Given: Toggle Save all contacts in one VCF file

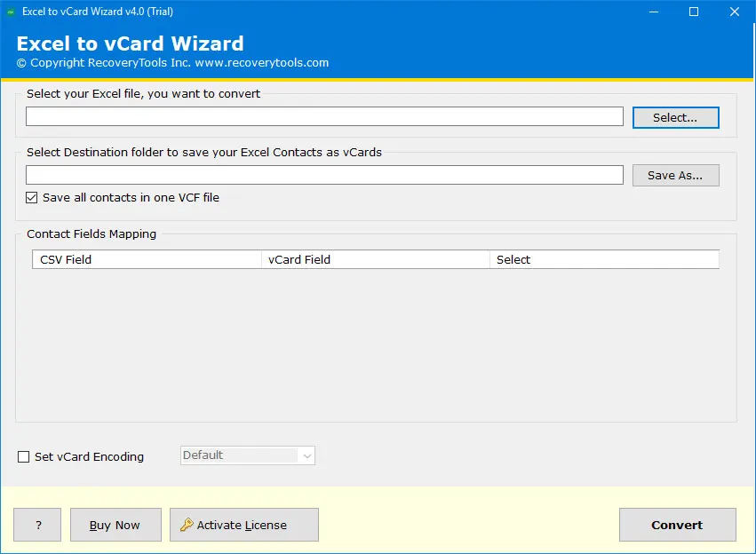Looking at the screenshot, I should [33, 198].
